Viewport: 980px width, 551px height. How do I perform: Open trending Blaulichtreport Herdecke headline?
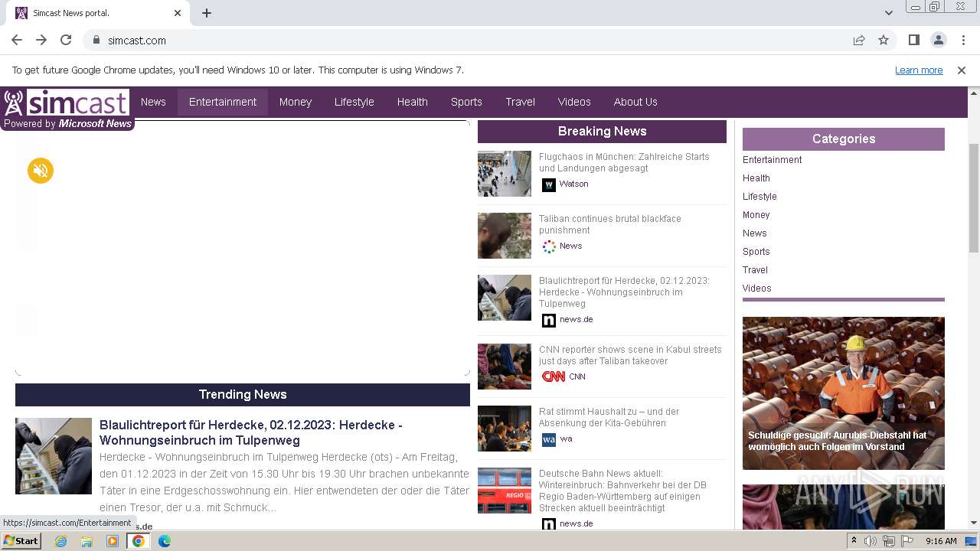click(250, 432)
